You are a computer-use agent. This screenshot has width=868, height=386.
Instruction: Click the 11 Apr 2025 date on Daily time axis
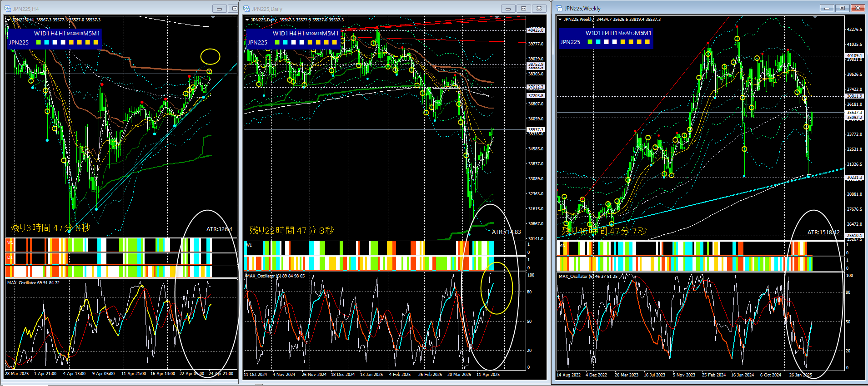coord(488,375)
